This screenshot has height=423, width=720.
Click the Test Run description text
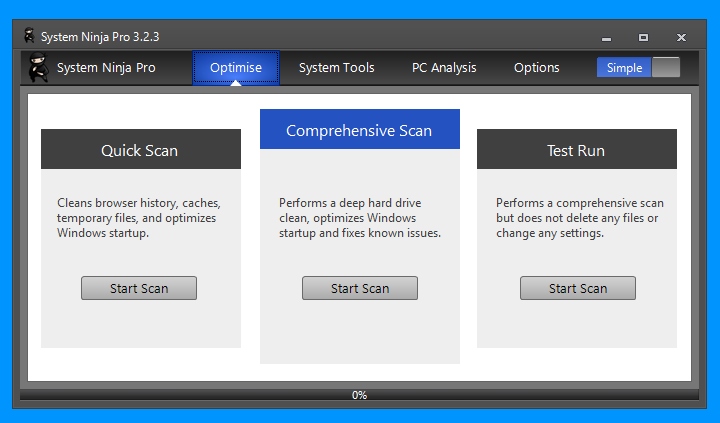point(579,218)
